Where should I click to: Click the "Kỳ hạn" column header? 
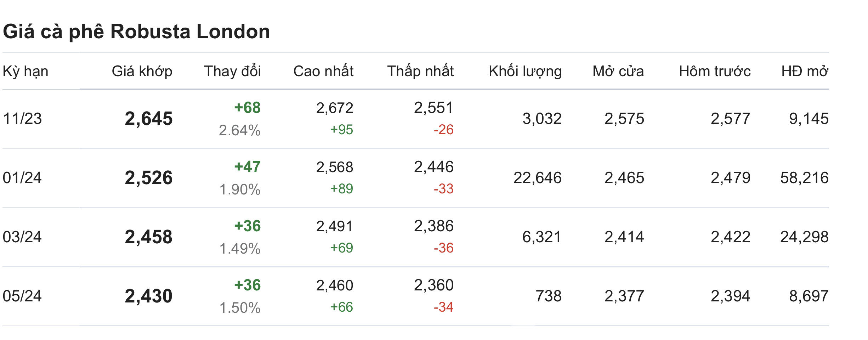tap(25, 71)
